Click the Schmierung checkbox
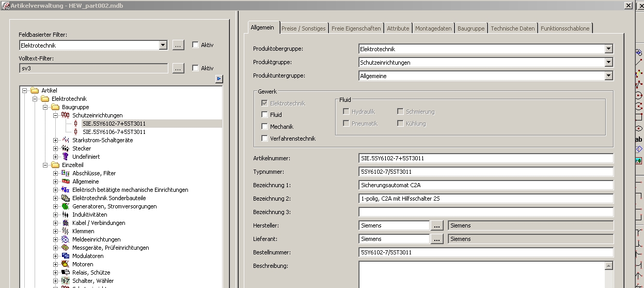The width and height of the screenshot is (644, 288). click(x=401, y=112)
